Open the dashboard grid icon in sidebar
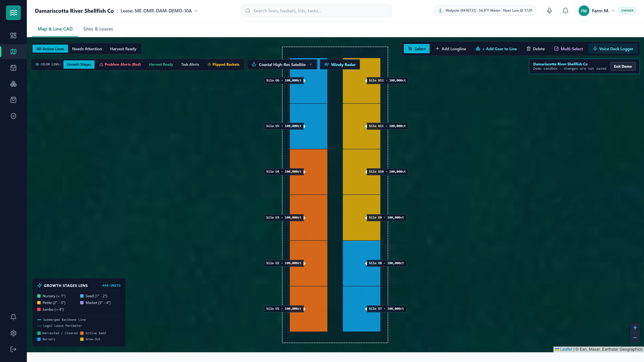644x362 pixels. (13, 36)
